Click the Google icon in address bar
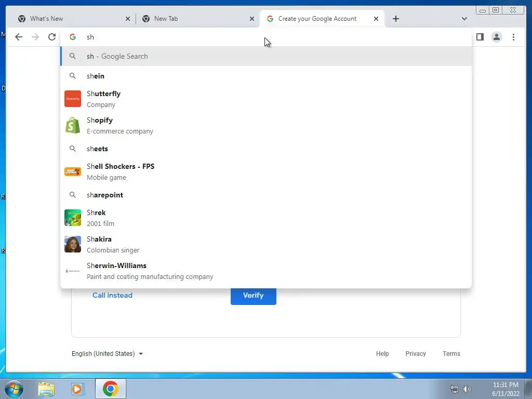Screen dimensions: 532x399 coord(73,37)
